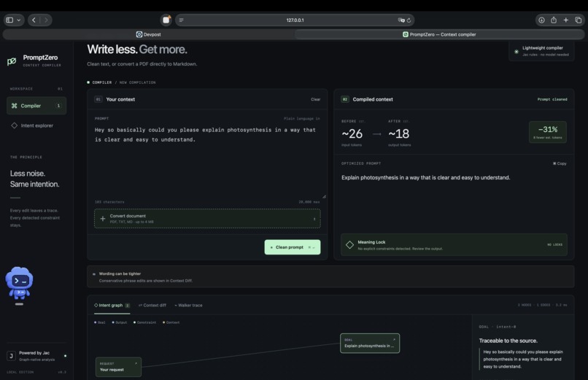Image resolution: width=588 pixels, height=380 pixels.
Task: Switch to the Walker trace tab
Action: [188, 306]
